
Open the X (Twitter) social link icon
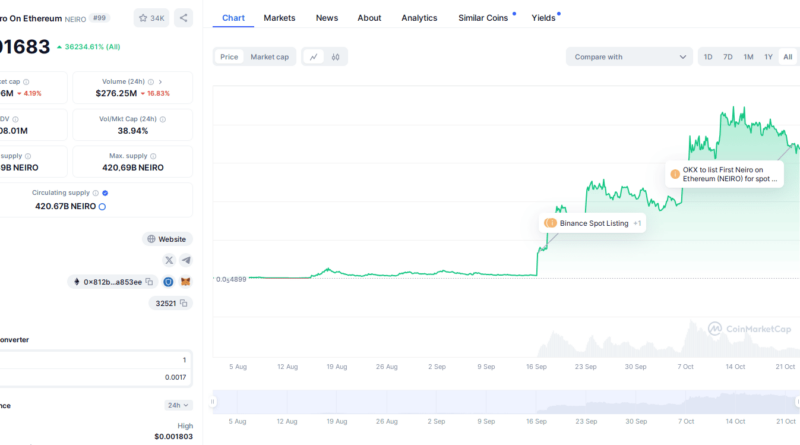click(168, 260)
